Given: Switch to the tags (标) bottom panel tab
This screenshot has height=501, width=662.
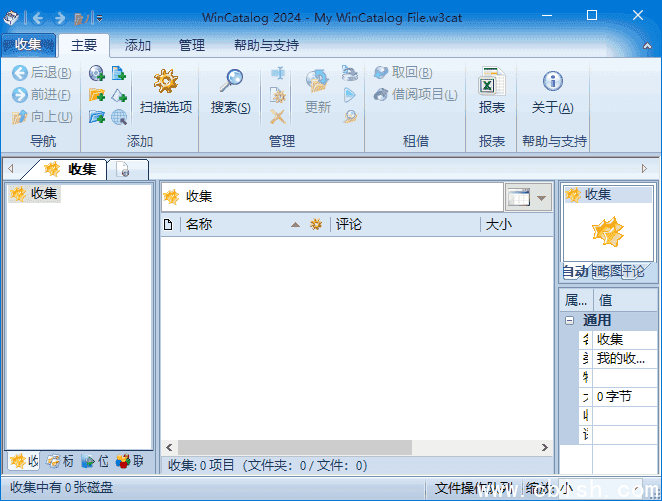Looking at the screenshot, I should coord(60,461).
